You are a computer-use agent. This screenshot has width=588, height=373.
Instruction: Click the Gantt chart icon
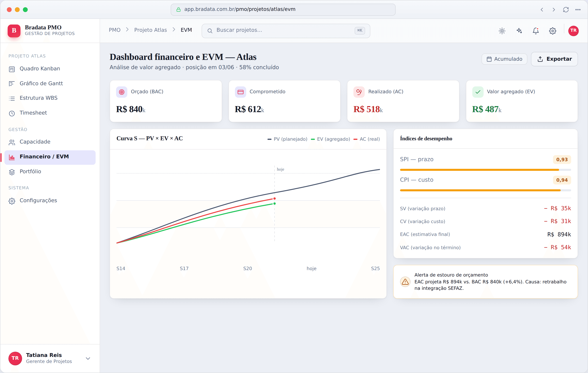12,84
